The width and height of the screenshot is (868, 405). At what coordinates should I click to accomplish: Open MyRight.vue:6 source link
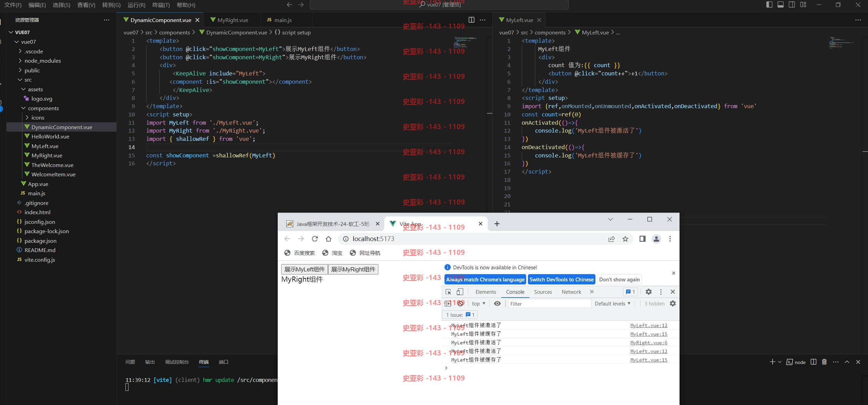point(649,343)
